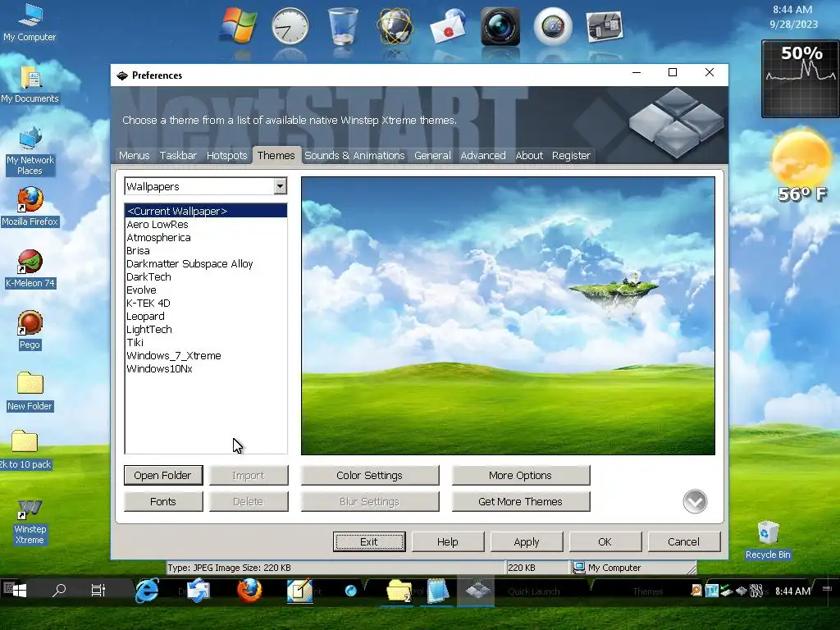The width and height of the screenshot is (840, 630).
Task: Click the folder icon with badge on taskbar
Action: click(x=399, y=591)
